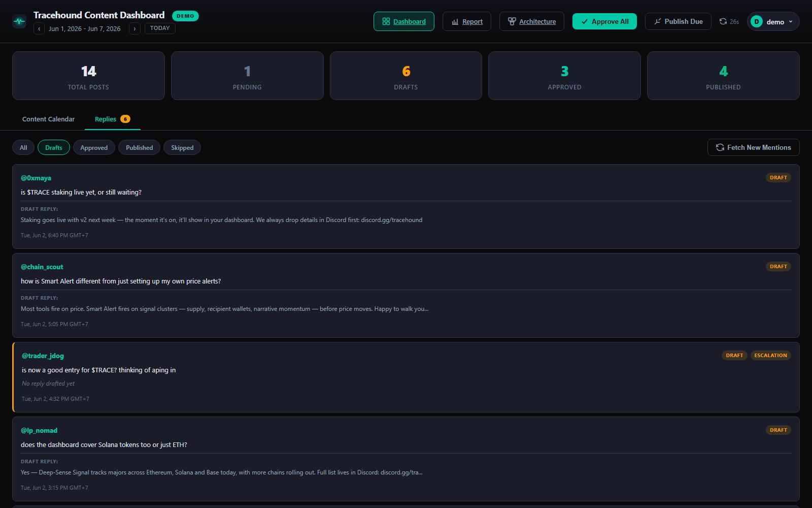Click timestamp Tue, Jun 2, 5:05 PM

54,324
